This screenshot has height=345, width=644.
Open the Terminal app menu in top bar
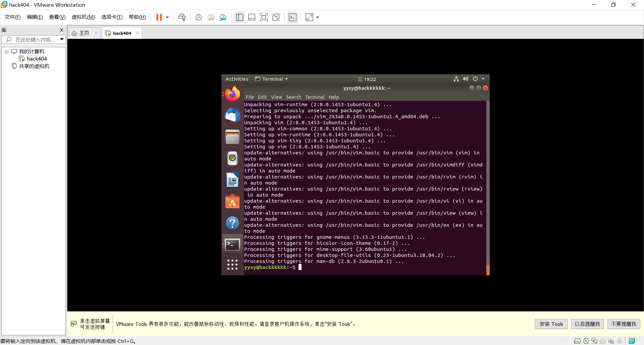pyautogui.click(x=272, y=79)
